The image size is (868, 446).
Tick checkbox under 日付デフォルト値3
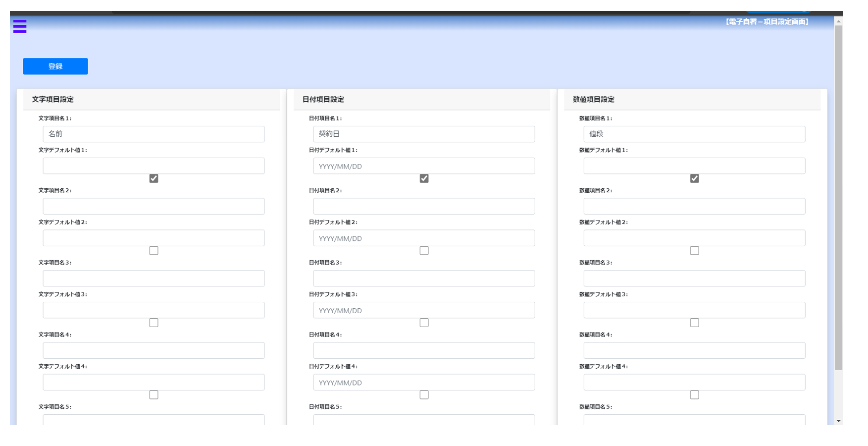[x=424, y=323]
